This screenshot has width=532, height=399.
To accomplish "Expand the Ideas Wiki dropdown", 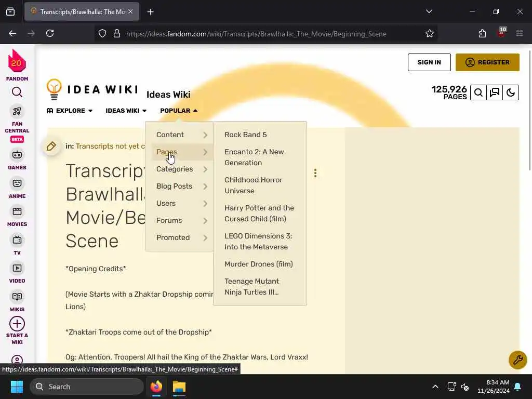I will 126,111.
